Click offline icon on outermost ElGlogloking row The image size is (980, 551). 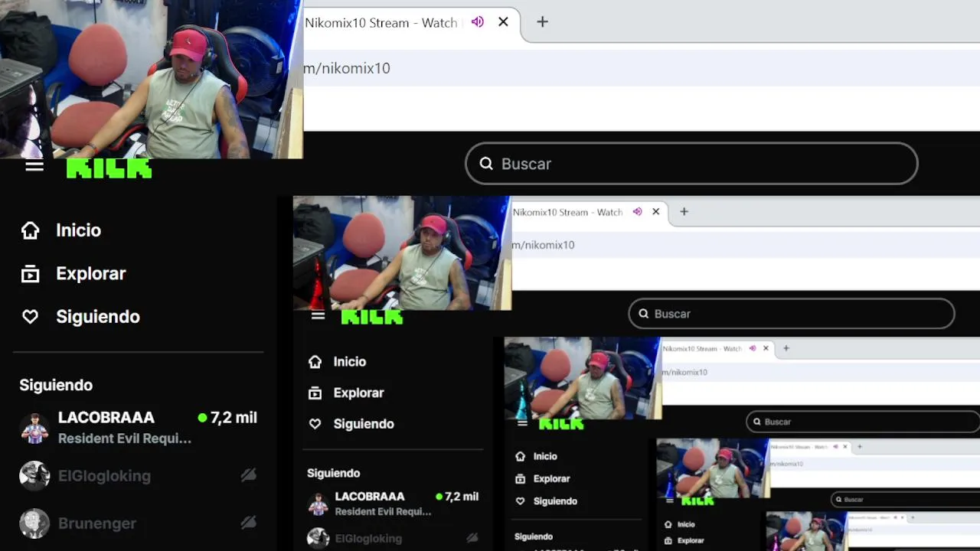coord(248,475)
